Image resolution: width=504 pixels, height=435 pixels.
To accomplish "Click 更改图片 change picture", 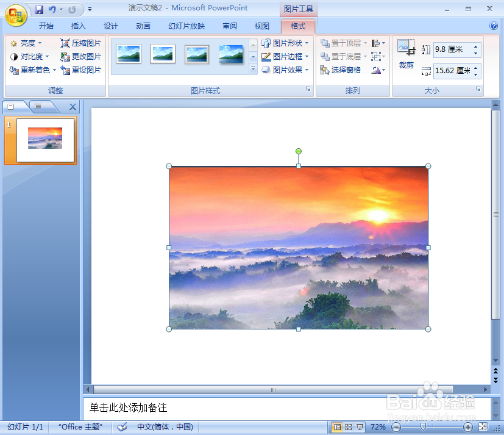I will tap(81, 57).
